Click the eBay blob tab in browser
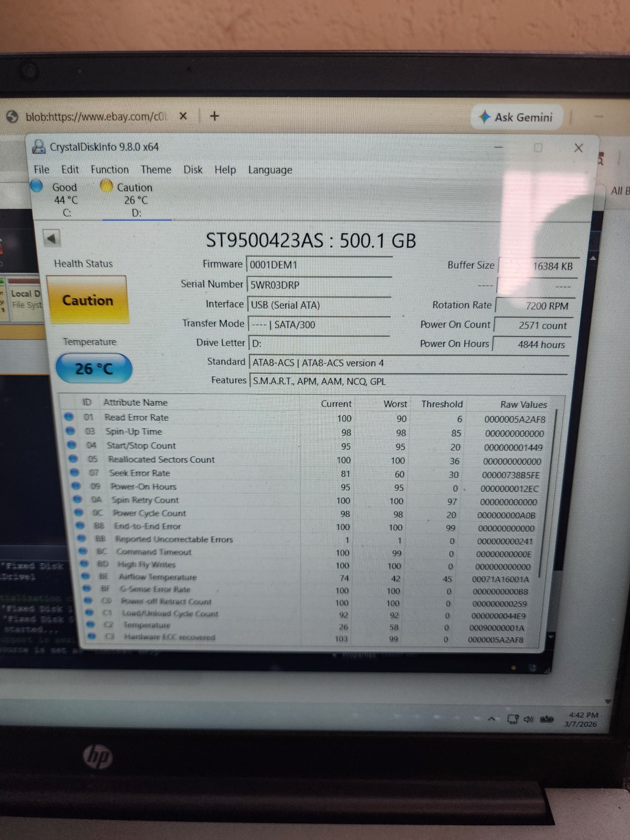This screenshot has height=840, width=630. pyautogui.click(x=97, y=117)
